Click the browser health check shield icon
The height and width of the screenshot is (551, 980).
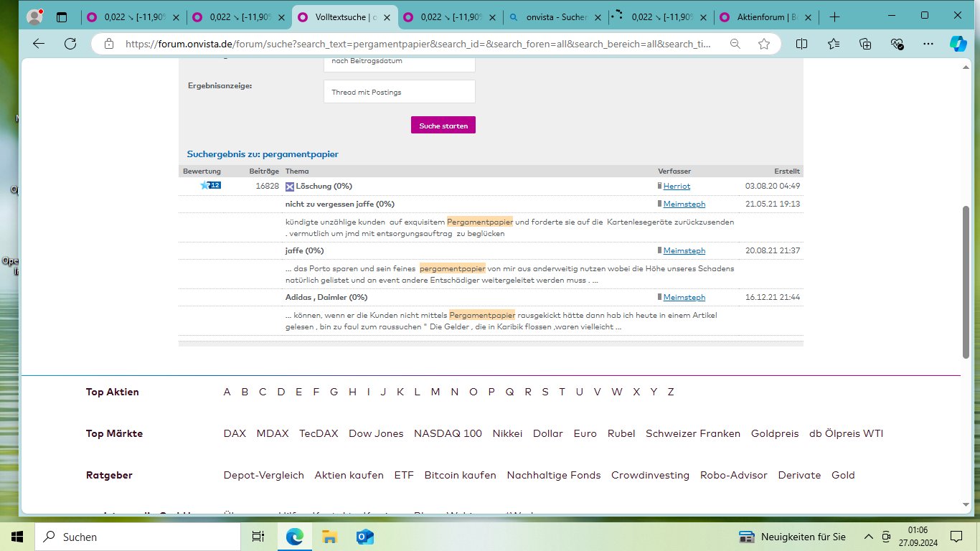pyautogui.click(x=897, y=44)
